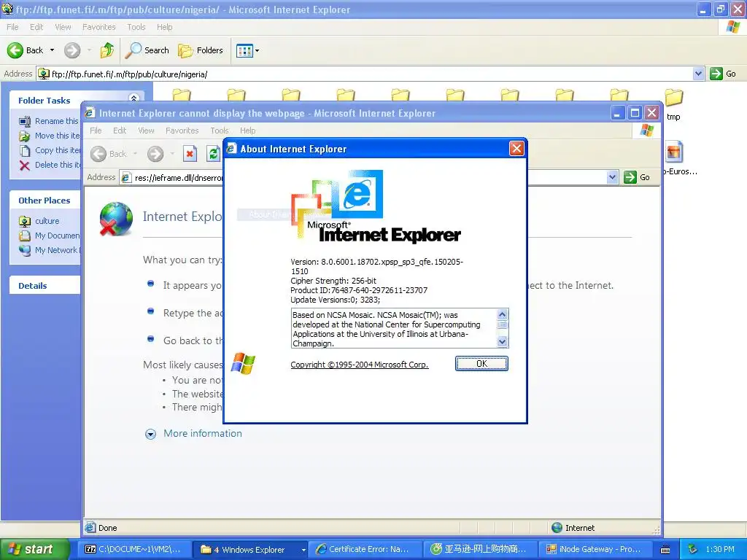Click the Details panel header
Image resolution: width=747 pixels, height=560 pixels.
click(x=44, y=286)
